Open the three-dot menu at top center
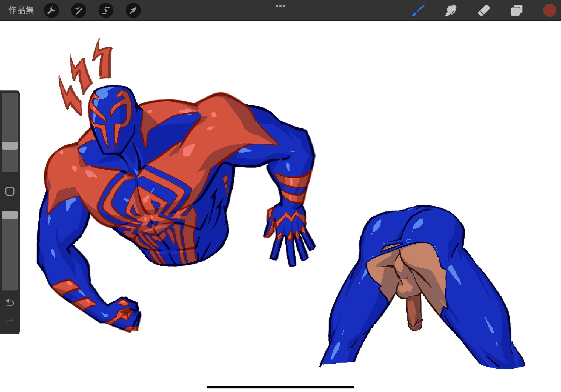The height and width of the screenshot is (392, 561). (280, 6)
